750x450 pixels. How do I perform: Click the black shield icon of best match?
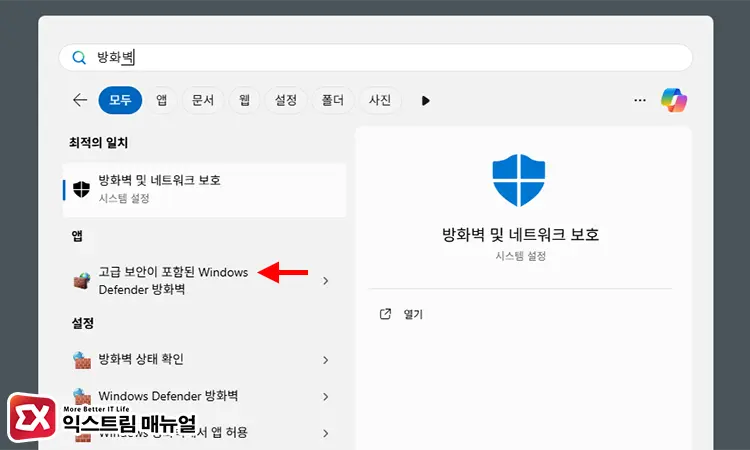81,189
